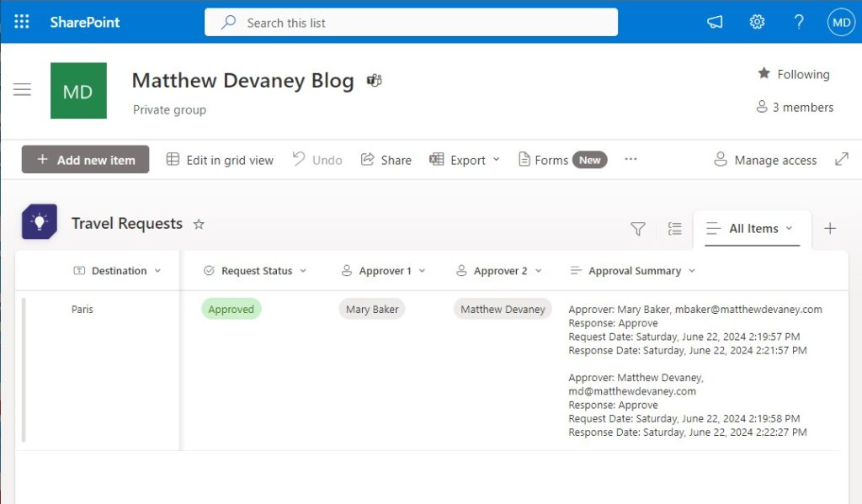Favorite the Travel Requests list star
The image size is (862, 504).
point(199,225)
